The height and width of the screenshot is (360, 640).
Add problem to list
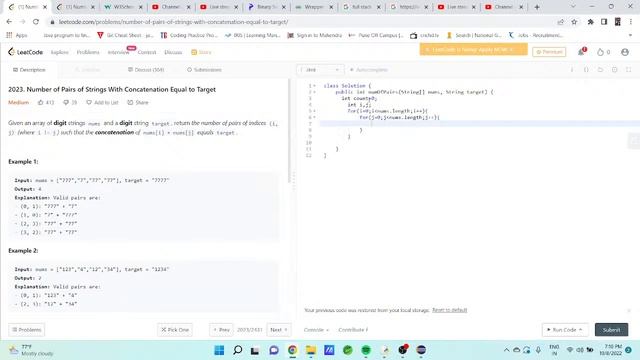click(102, 102)
